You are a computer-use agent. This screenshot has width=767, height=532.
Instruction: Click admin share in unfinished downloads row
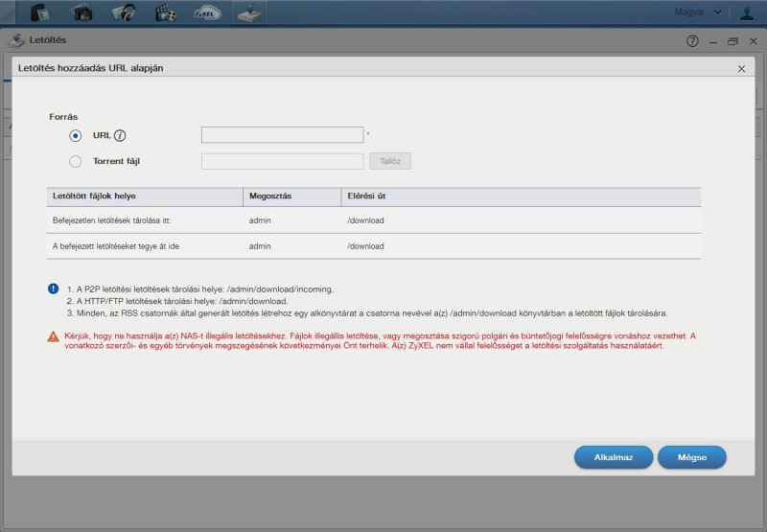pos(260,220)
